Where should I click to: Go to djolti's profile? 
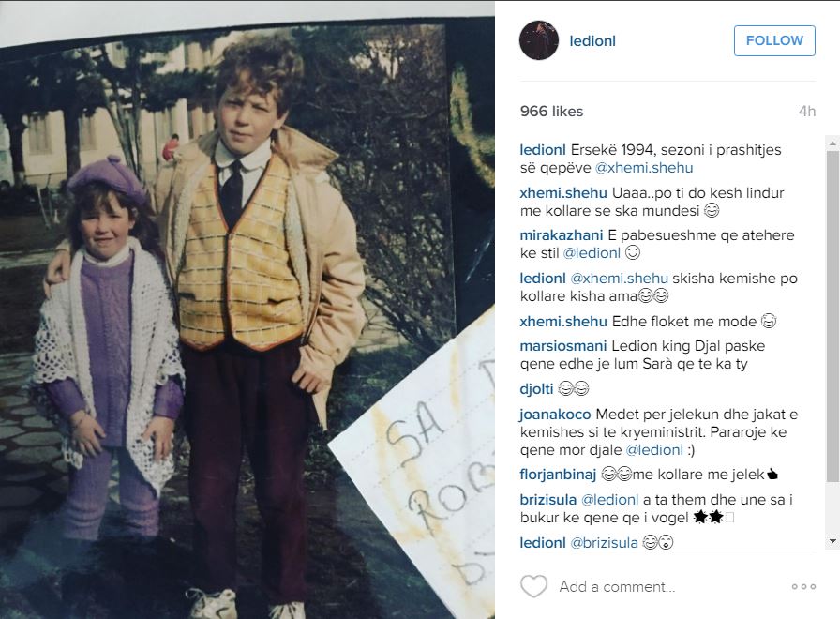[x=536, y=388]
